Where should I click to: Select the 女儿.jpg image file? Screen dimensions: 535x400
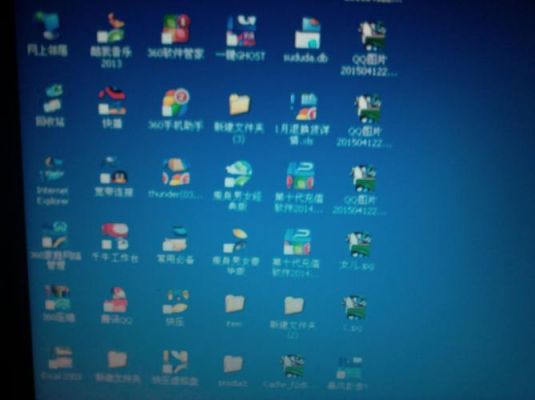click(x=357, y=251)
